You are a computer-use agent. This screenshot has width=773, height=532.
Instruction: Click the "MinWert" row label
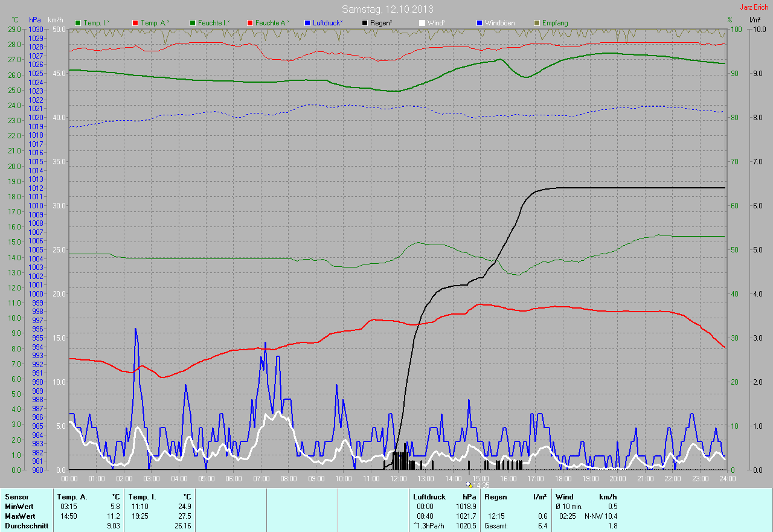point(20,507)
